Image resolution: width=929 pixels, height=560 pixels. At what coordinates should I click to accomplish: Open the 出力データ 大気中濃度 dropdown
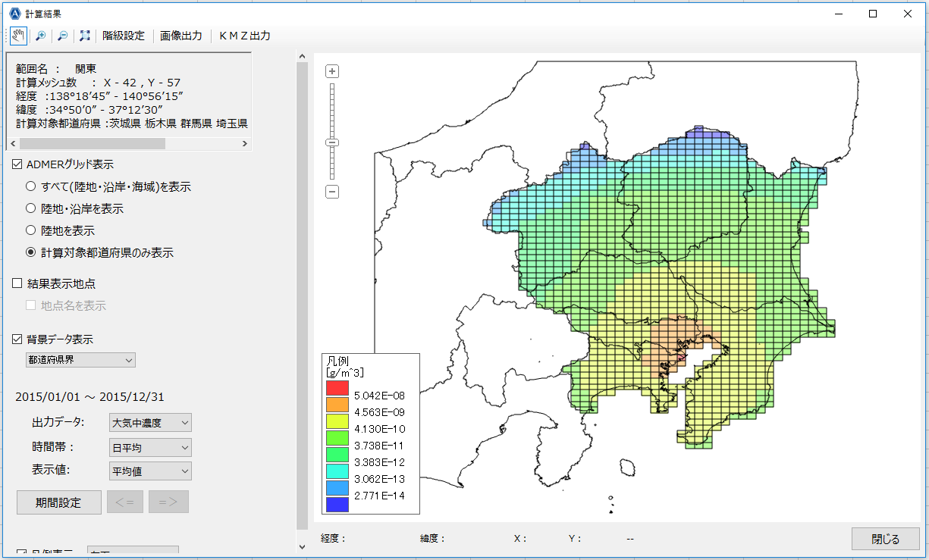point(150,422)
